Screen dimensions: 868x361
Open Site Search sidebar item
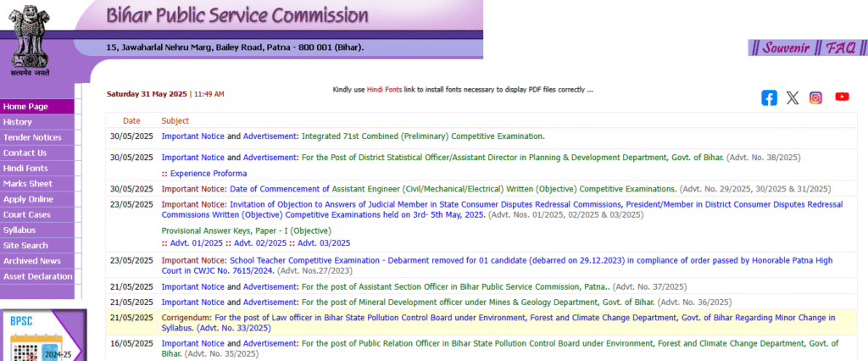(x=37, y=246)
